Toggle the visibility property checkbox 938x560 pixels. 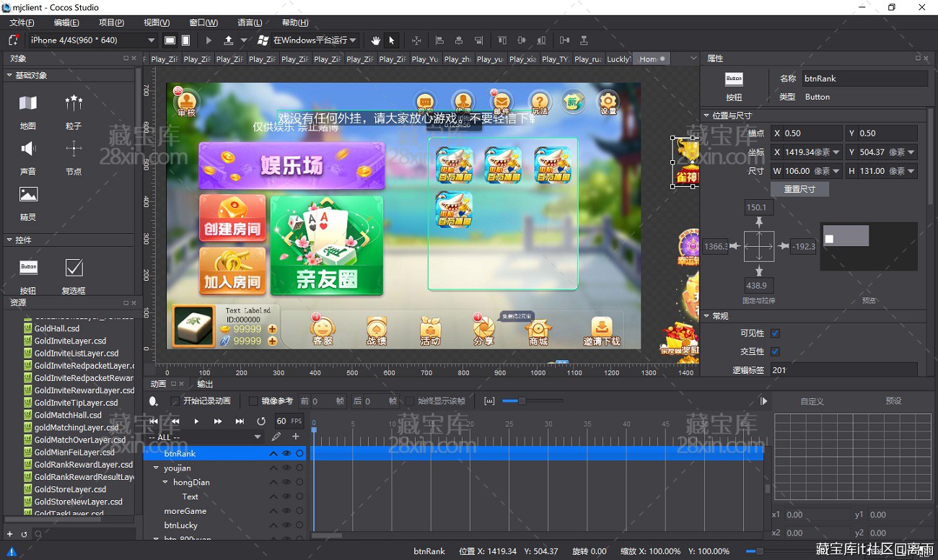pos(775,333)
